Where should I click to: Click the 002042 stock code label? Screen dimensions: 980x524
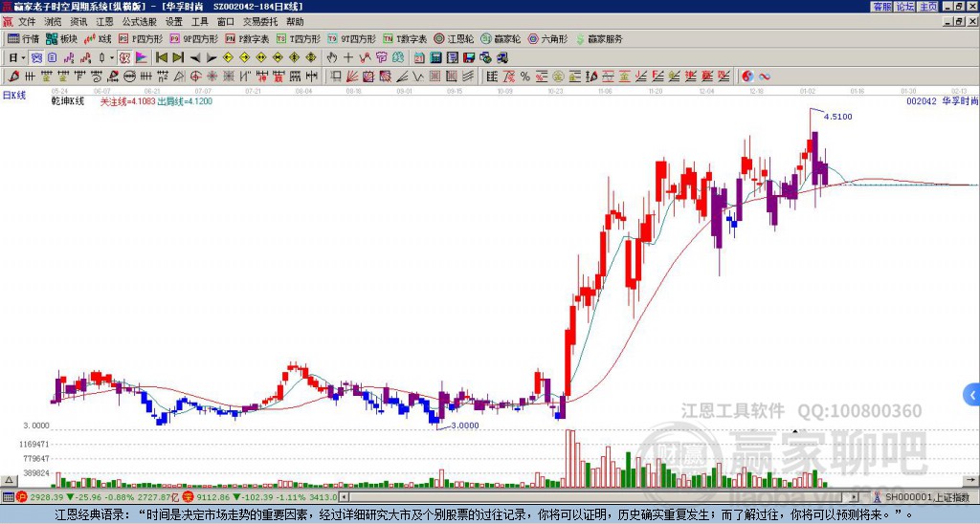(922, 100)
